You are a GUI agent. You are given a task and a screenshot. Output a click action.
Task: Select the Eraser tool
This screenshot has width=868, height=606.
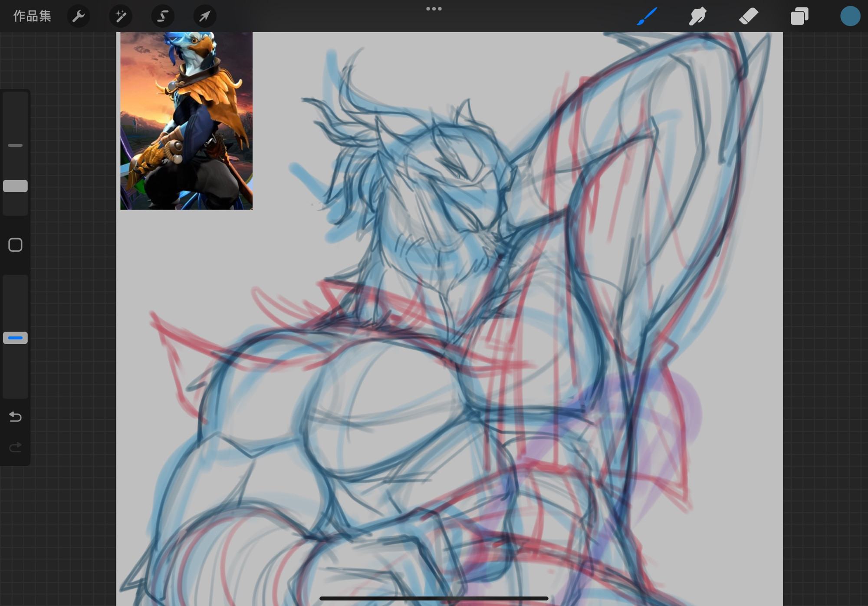[x=749, y=16]
